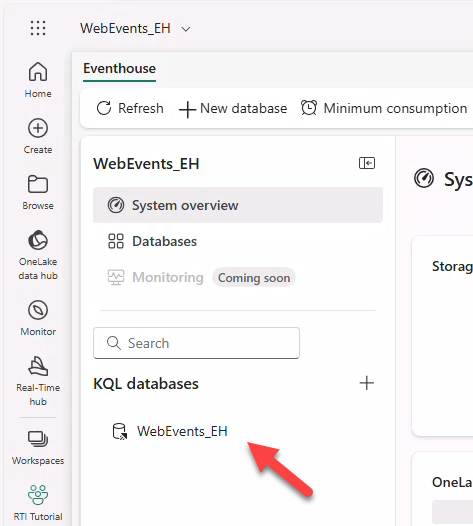Click the WebEvents_EH explorer pane title
Viewport: 473px width, 526px height.
click(146, 164)
